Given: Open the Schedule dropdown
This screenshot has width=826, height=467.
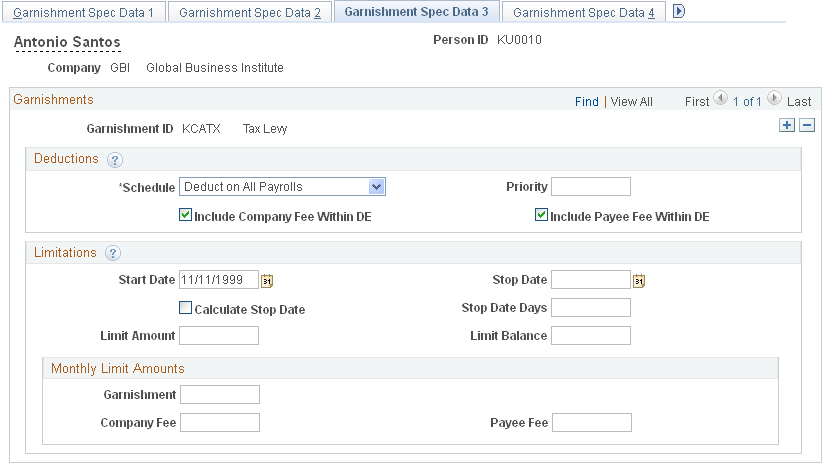Looking at the screenshot, I should click(x=282, y=187).
